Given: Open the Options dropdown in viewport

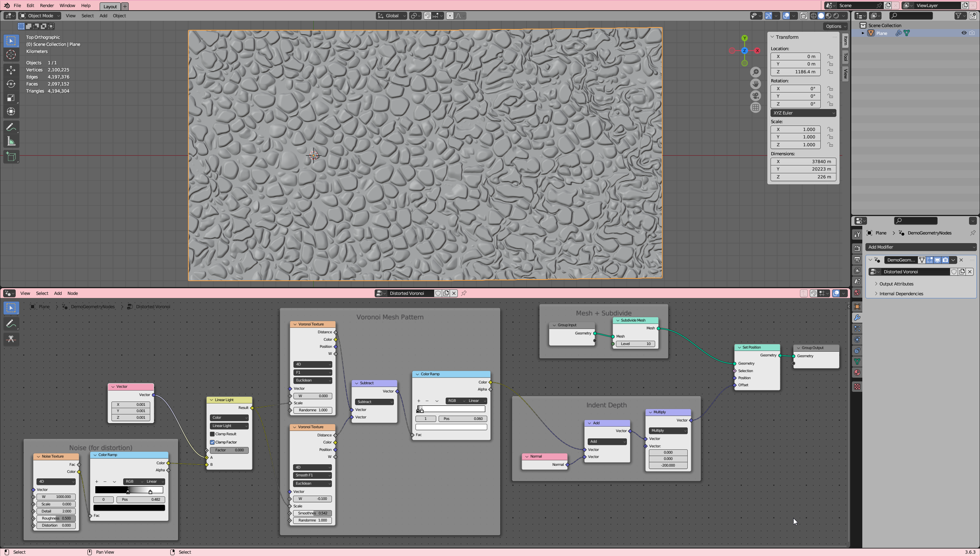Looking at the screenshot, I should click(836, 26).
